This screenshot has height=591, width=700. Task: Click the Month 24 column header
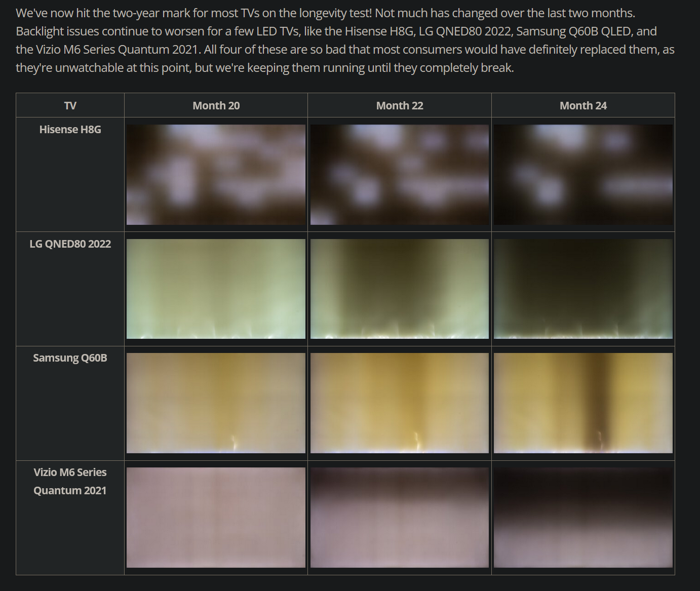coord(583,106)
